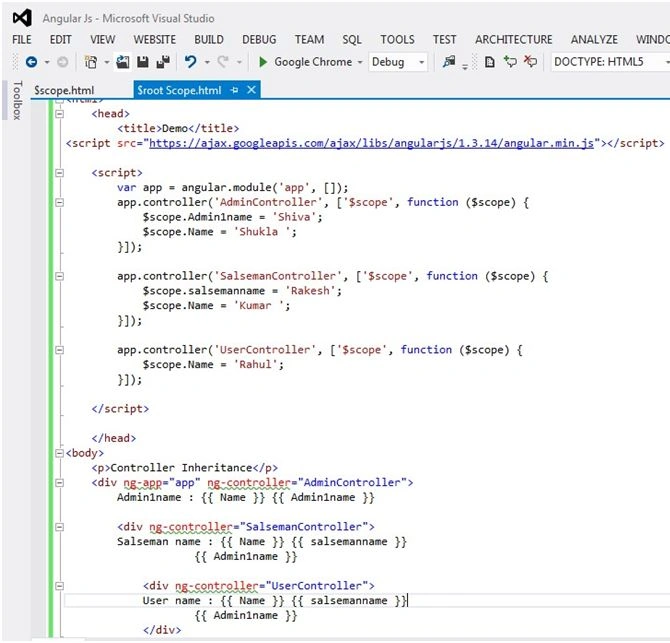Viewport: 670px width, 643px height.
Task: Click the 'Shukla ' string value
Action: [x=262, y=232]
